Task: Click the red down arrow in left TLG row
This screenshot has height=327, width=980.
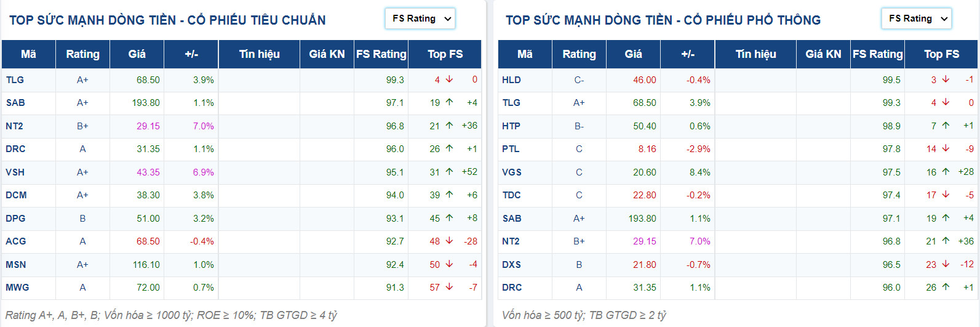Action: point(449,79)
